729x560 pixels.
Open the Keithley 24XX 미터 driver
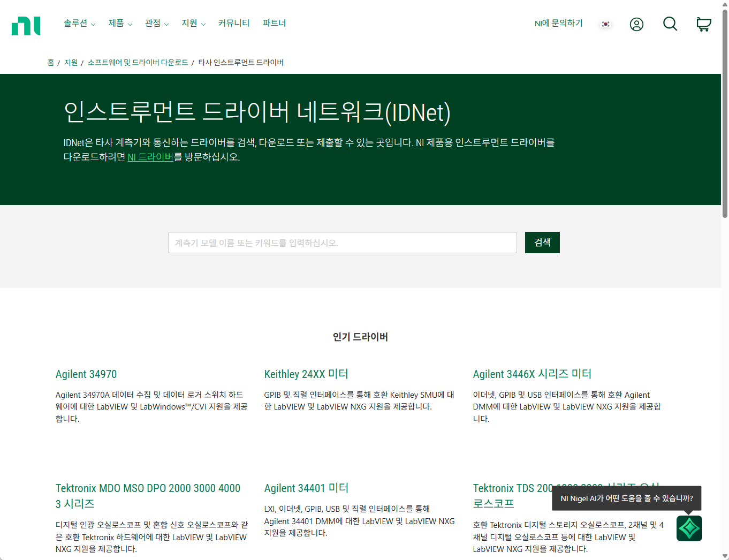tap(306, 374)
